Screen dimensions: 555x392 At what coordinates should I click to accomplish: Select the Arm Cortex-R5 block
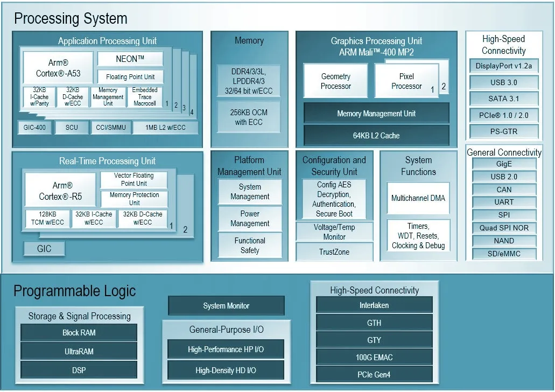[59, 190]
